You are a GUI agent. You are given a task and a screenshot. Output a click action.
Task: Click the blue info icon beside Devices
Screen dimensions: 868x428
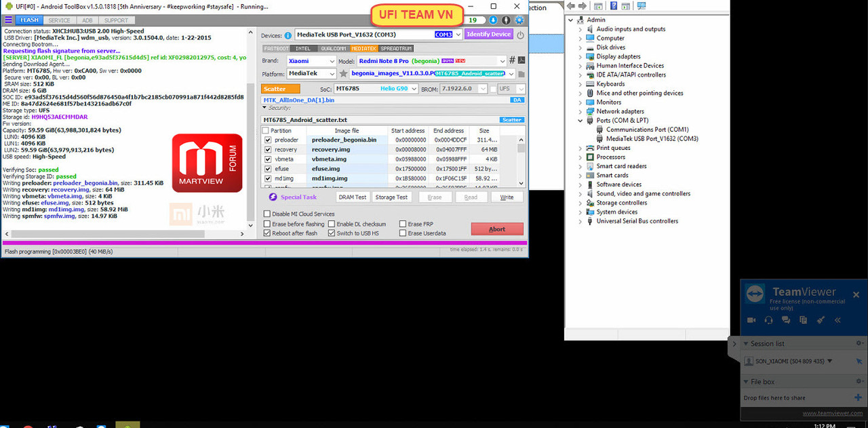288,35
